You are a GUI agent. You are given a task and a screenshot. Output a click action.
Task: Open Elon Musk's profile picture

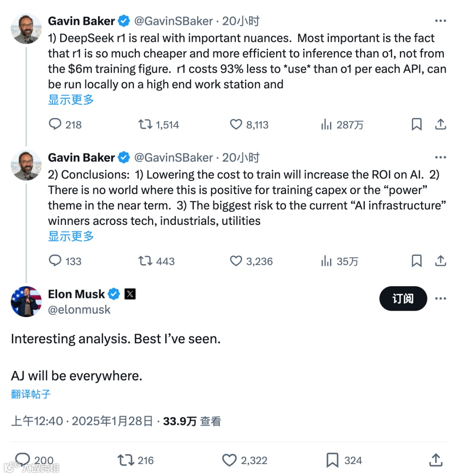[26, 301]
